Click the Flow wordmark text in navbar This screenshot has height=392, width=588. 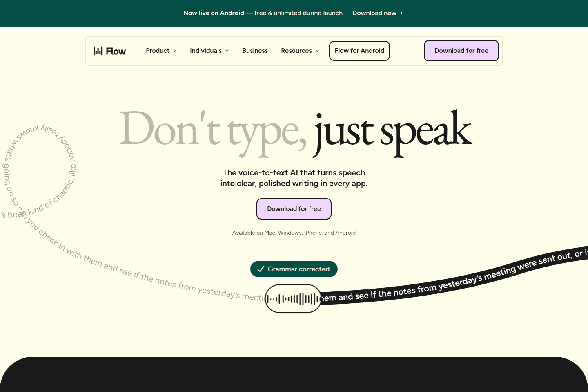pyautogui.click(x=116, y=51)
